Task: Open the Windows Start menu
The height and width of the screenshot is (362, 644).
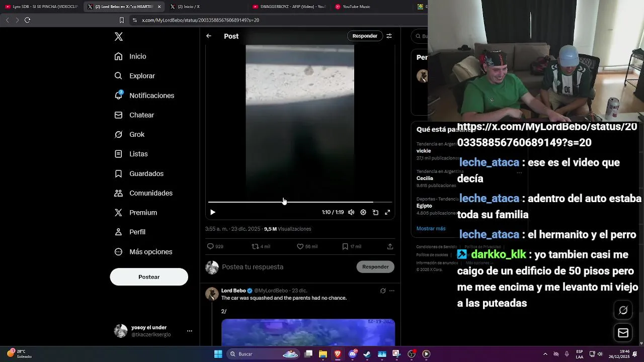Action: [x=218, y=354]
